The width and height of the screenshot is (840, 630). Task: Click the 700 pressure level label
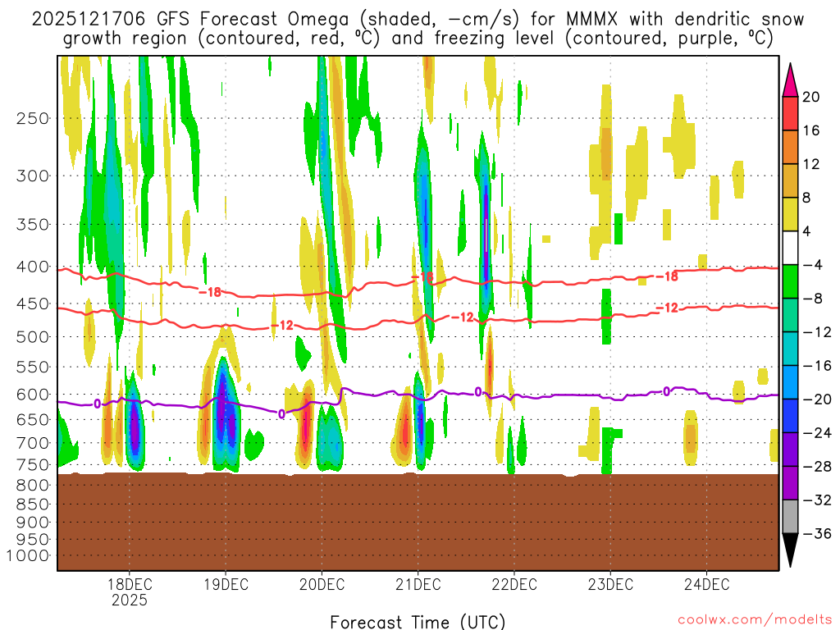click(x=34, y=443)
